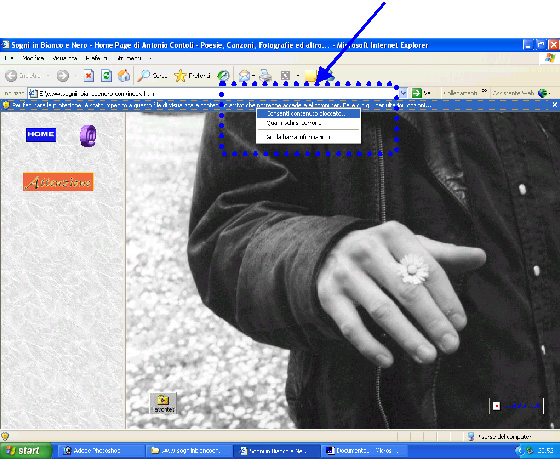Click the Home house icon in toolbar

124,76
